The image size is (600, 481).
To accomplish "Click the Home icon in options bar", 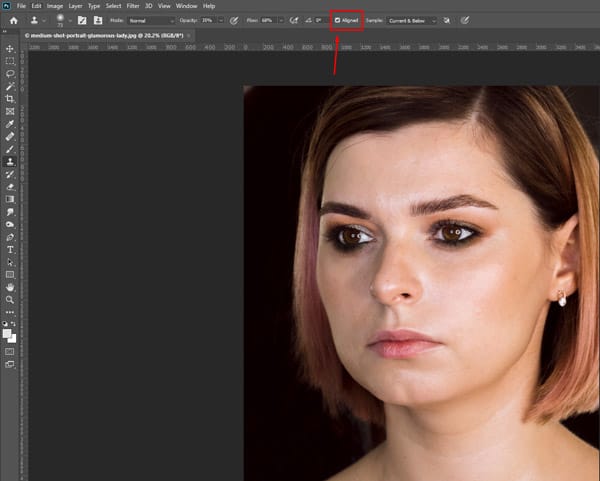I will tap(14, 21).
